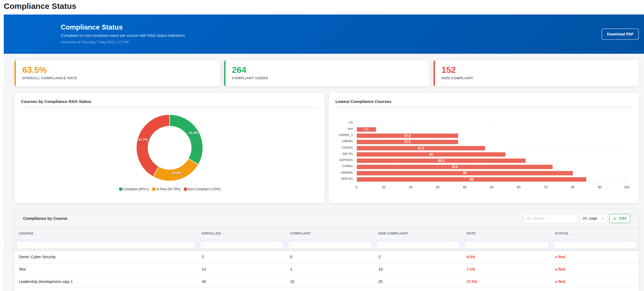This screenshot has width=644, height=291.
Task: Click the RATE column sort icon
Action: [x=478, y=234]
